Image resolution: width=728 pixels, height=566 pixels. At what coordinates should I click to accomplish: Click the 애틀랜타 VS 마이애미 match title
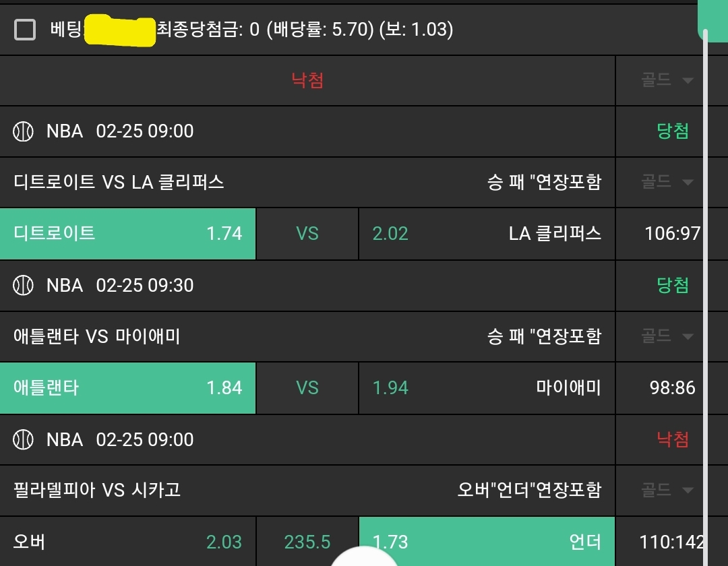(x=97, y=336)
